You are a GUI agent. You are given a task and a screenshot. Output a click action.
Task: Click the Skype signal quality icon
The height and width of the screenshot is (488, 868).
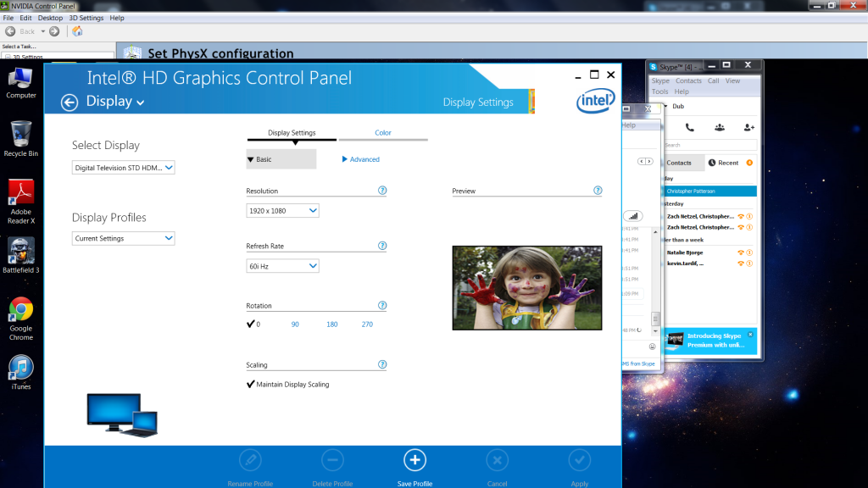point(633,216)
